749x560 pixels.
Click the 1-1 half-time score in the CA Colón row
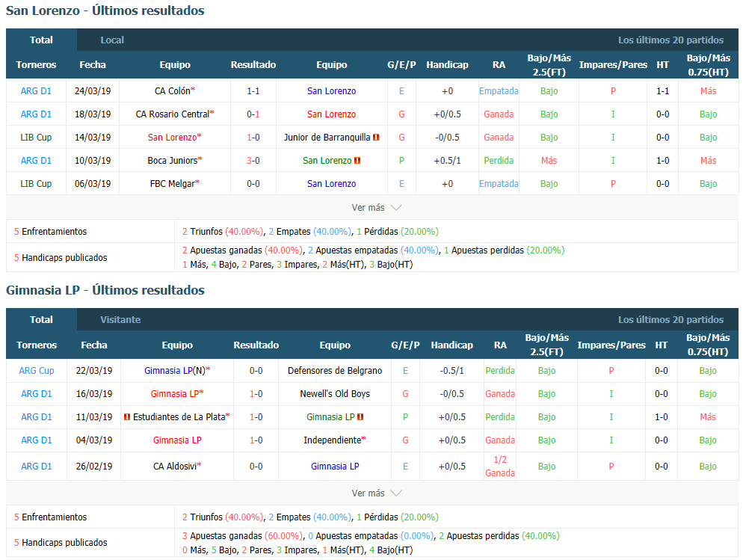click(x=662, y=91)
